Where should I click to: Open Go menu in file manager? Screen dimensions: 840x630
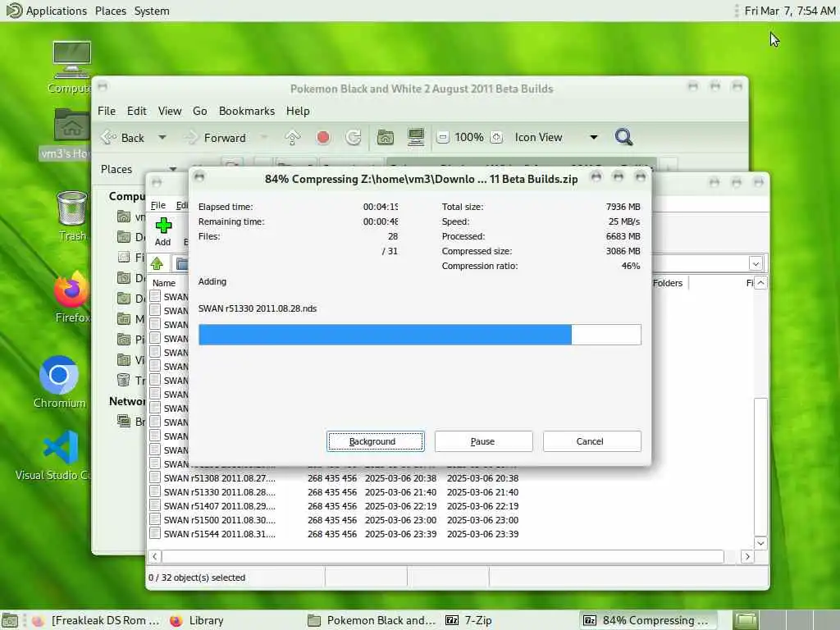click(200, 111)
